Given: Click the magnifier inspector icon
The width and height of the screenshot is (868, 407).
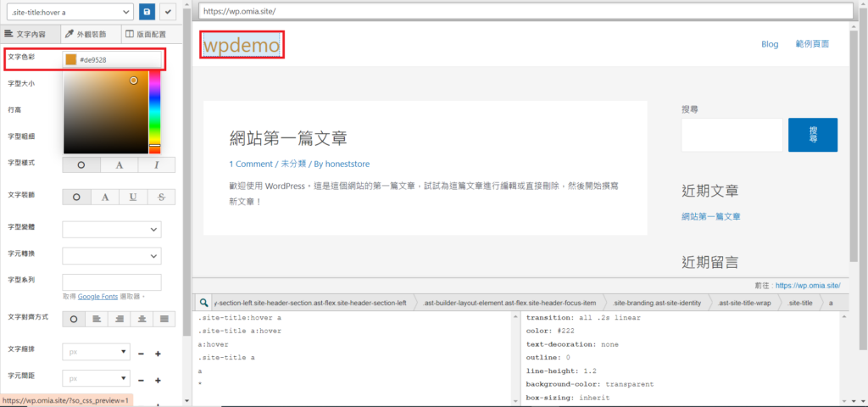Looking at the screenshot, I should (204, 302).
